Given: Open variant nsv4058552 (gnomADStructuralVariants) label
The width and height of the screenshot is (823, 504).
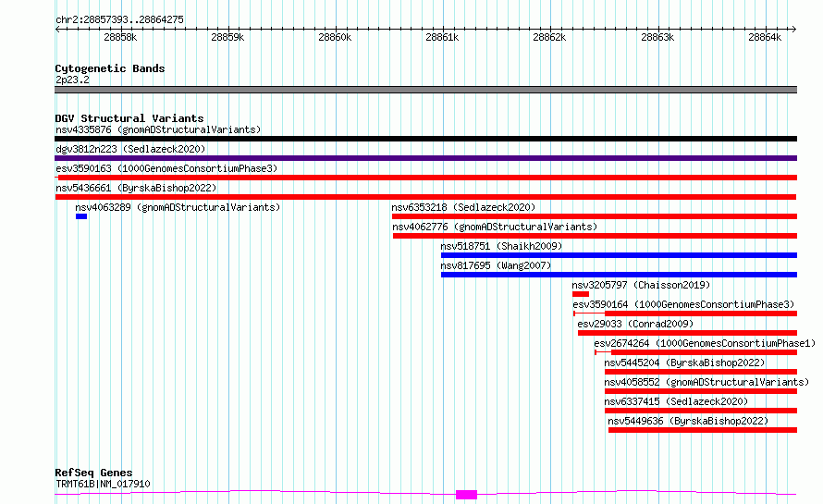Looking at the screenshot, I should point(706,382).
